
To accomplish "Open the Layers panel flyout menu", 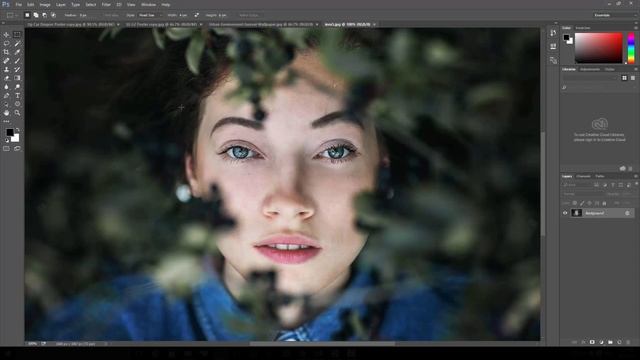I will (x=636, y=176).
